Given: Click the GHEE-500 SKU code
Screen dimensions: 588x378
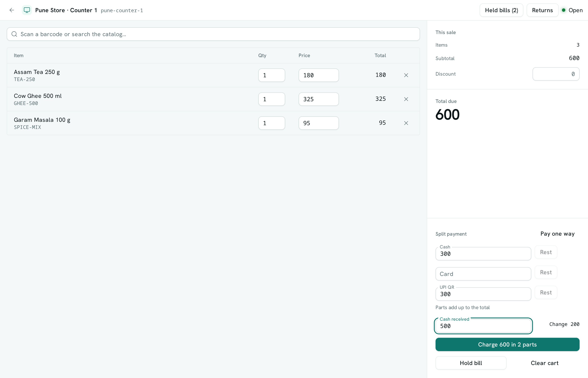Looking at the screenshot, I should (26, 103).
